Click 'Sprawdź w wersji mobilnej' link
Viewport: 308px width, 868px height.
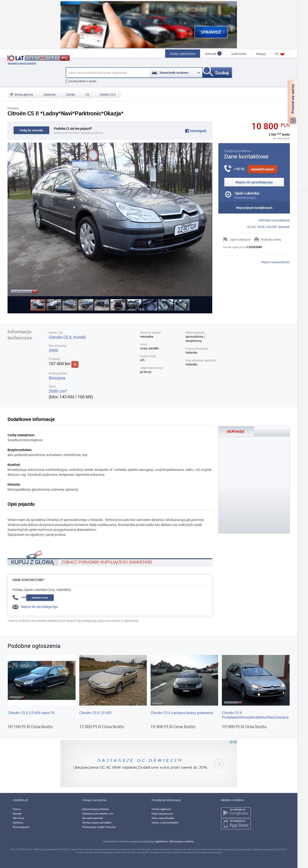pos(22,63)
